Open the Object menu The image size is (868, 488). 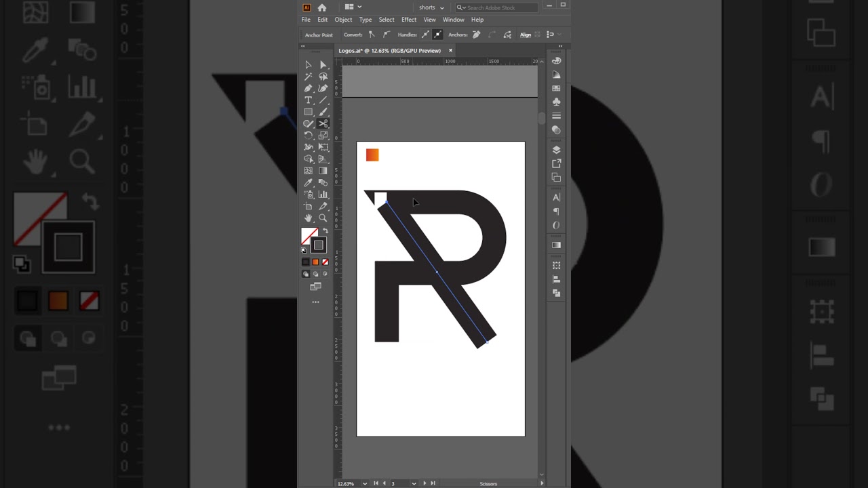pos(343,20)
